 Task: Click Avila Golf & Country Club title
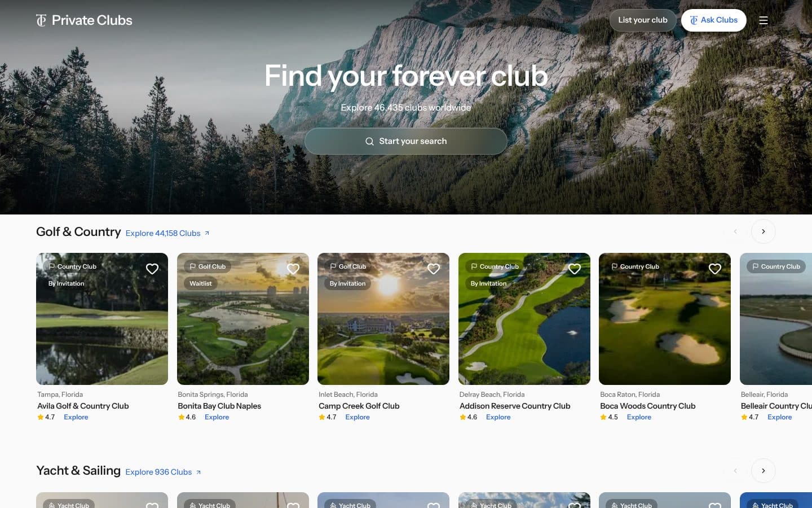tap(83, 406)
